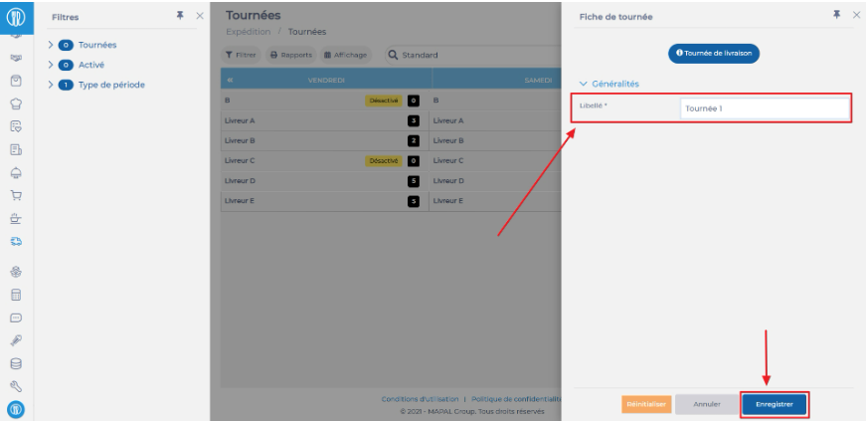Click the Expédition breadcrumb link

point(248,32)
